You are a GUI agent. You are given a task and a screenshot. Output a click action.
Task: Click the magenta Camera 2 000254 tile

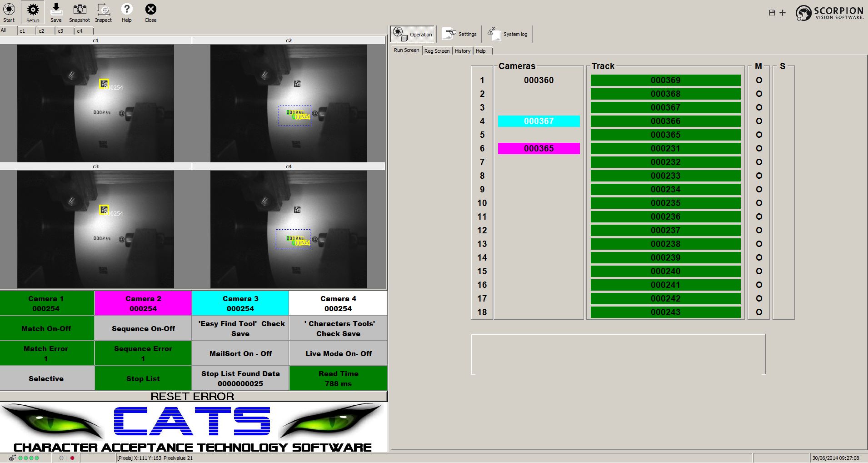(143, 303)
